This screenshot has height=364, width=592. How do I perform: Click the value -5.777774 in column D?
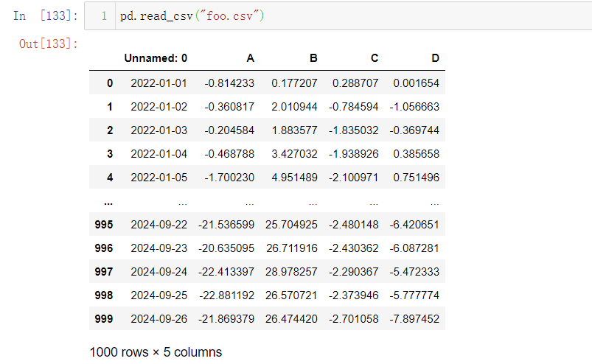(x=414, y=295)
